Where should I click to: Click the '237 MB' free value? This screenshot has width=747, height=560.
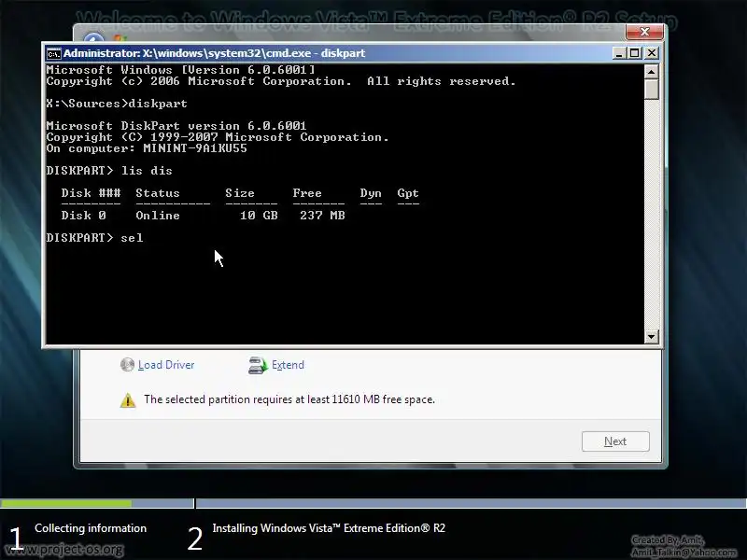322,216
